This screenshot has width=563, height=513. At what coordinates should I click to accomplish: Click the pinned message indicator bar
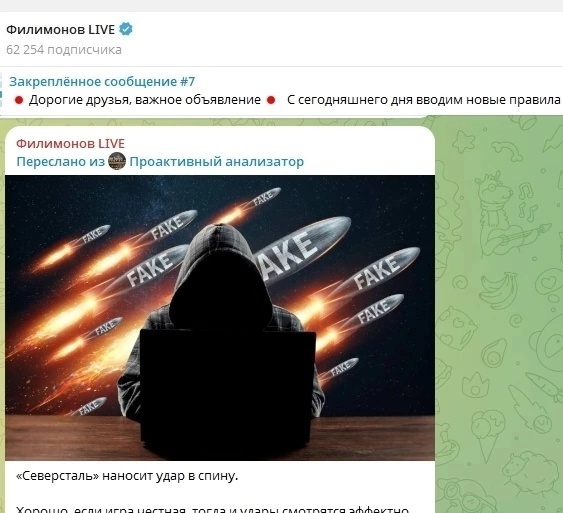click(x=1, y=90)
